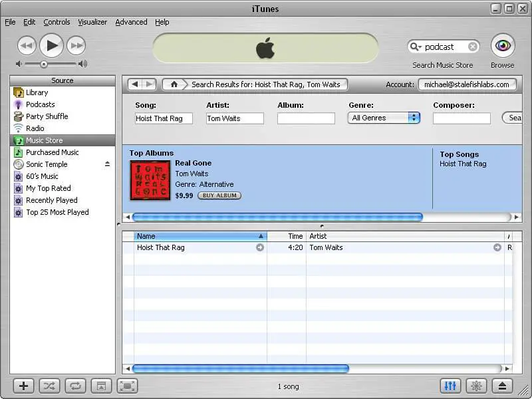The width and height of the screenshot is (532, 399).
Task: Open the search magnifier options menu
Action: click(x=415, y=47)
